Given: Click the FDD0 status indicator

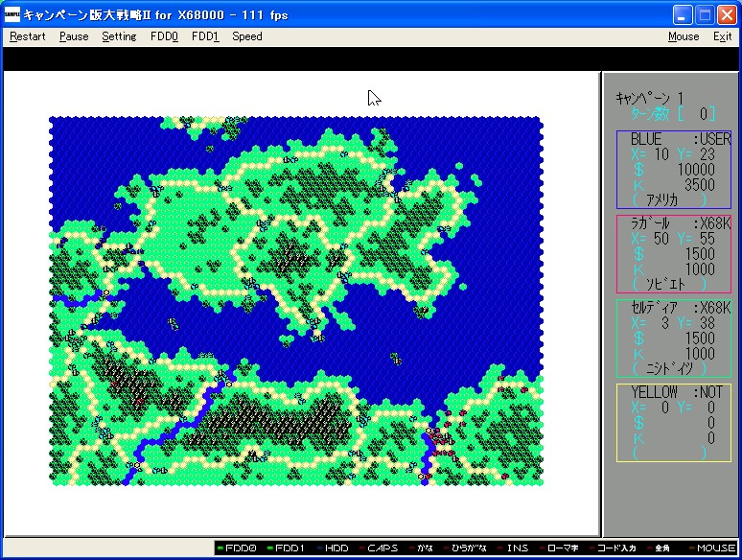Looking at the screenshot, I should [x=237, y=548].
